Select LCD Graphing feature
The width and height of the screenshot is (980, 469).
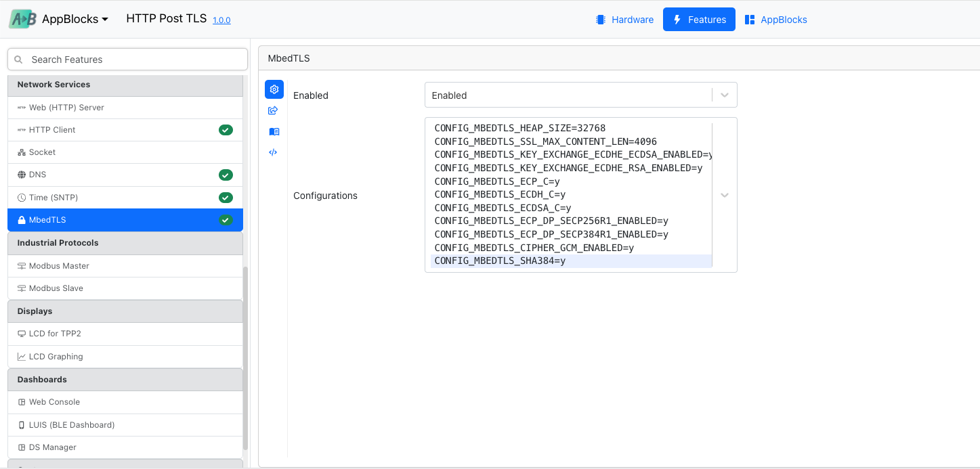tap(125, 357)
